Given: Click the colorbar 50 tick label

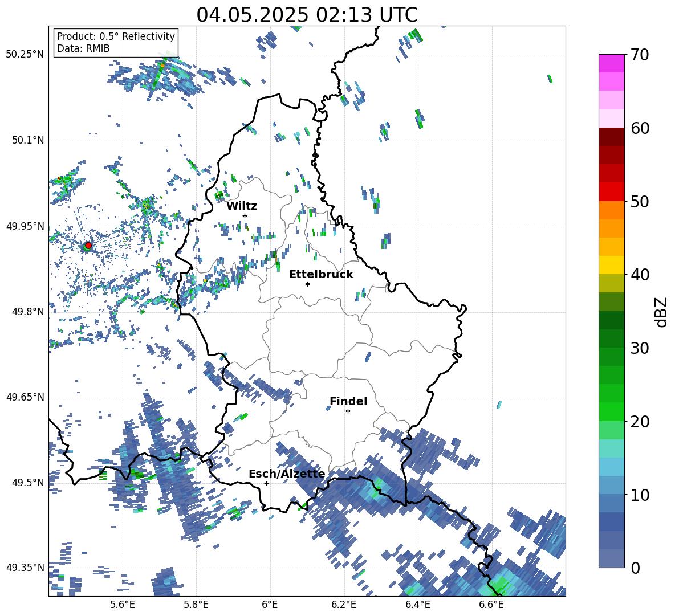Looking at the screenshot, I should [x=640, y=202].
